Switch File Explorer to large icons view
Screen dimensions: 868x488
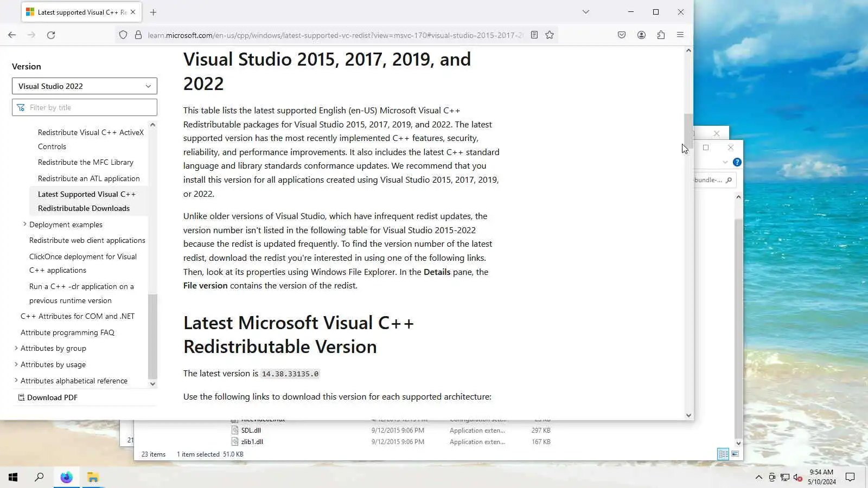[x=735, y=454]
